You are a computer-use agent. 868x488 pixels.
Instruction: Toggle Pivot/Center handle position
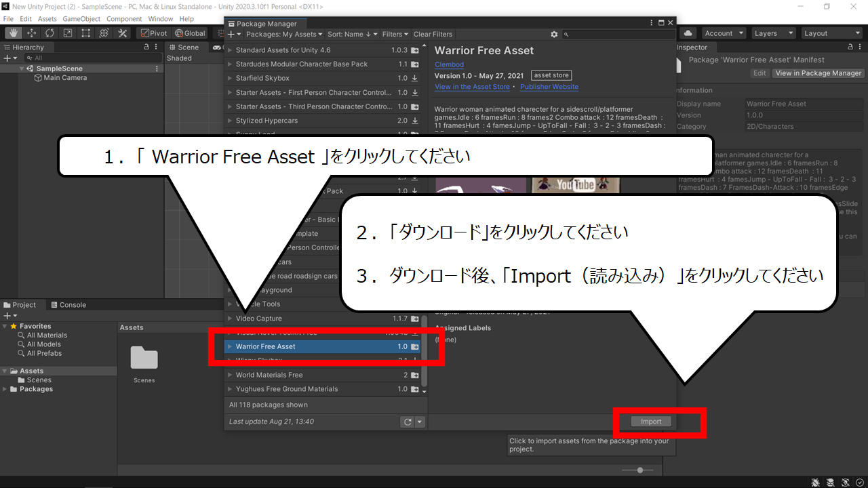[154, 33]
